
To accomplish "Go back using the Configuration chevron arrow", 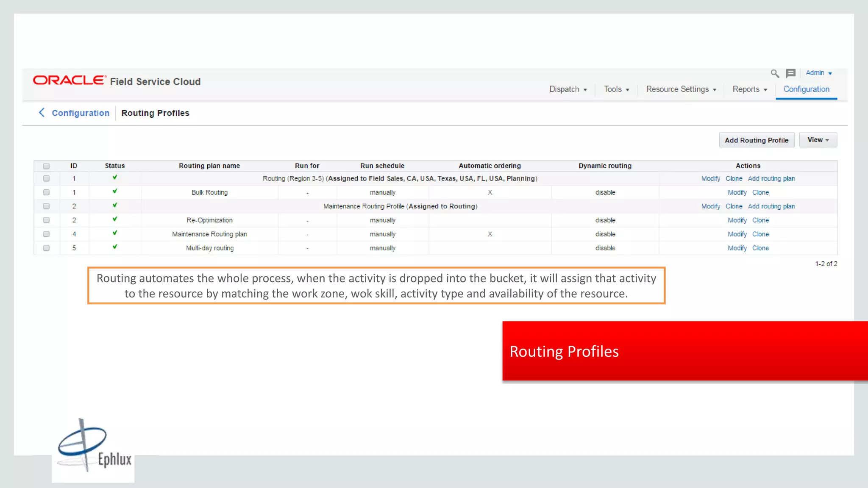I will click(42, 112).
